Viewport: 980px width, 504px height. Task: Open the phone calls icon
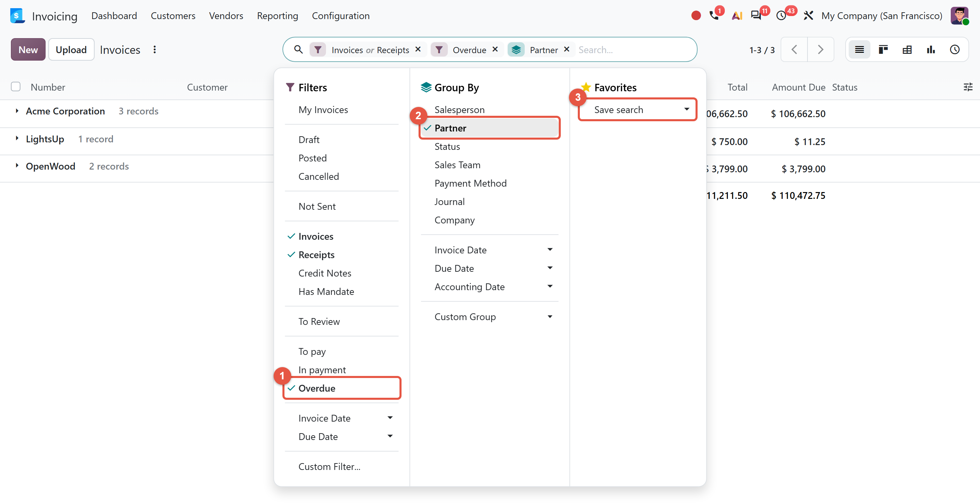(714, 16)
